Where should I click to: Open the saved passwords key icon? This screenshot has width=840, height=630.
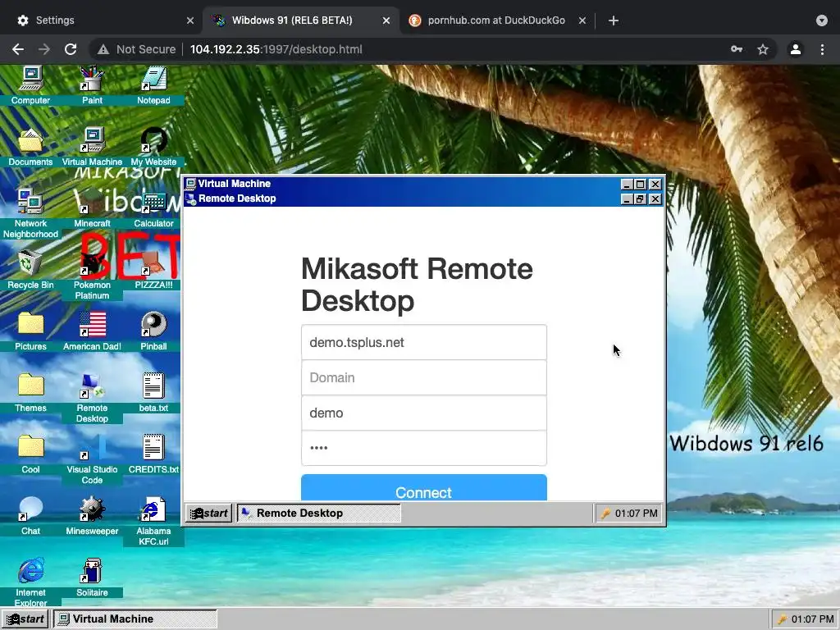737,49
